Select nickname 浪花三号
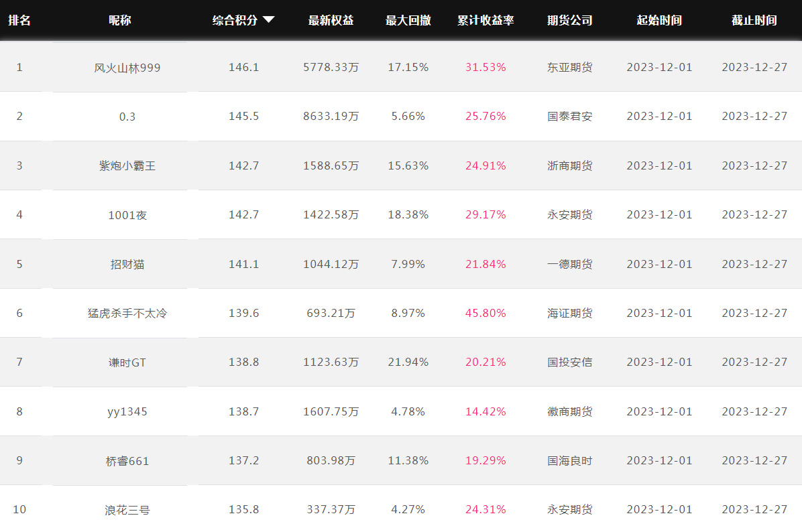This screenshot has height=532, width=802. pos(127,510)
